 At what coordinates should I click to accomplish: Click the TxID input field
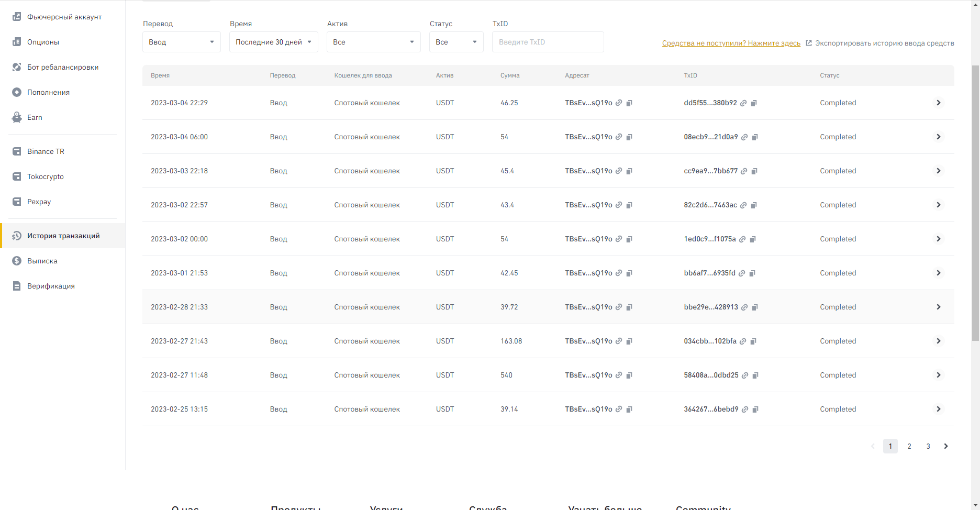click(x=548, y=42)
